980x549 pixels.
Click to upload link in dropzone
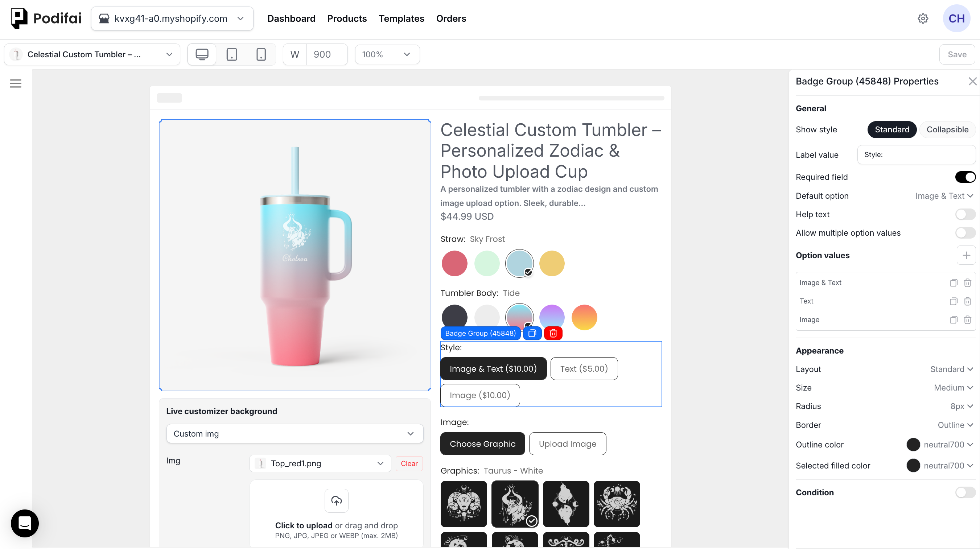pyautogui.click(x=304, y=525)
